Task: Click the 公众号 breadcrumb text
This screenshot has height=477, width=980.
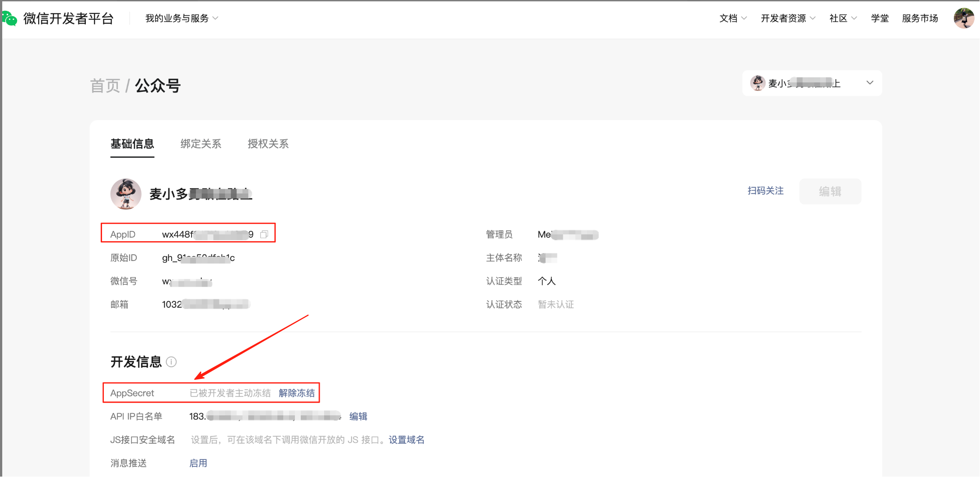Action: tap(158, 85)
